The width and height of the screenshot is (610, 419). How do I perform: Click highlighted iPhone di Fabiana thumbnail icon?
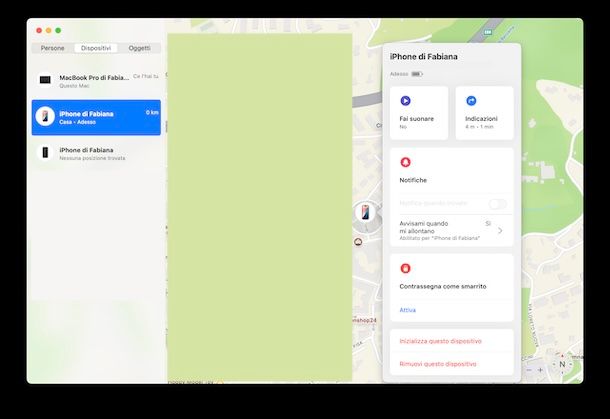45,116
